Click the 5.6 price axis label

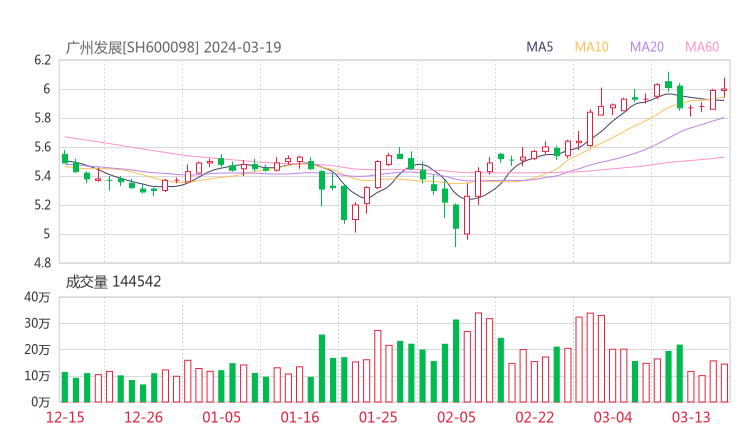click(x=42, y=147)
